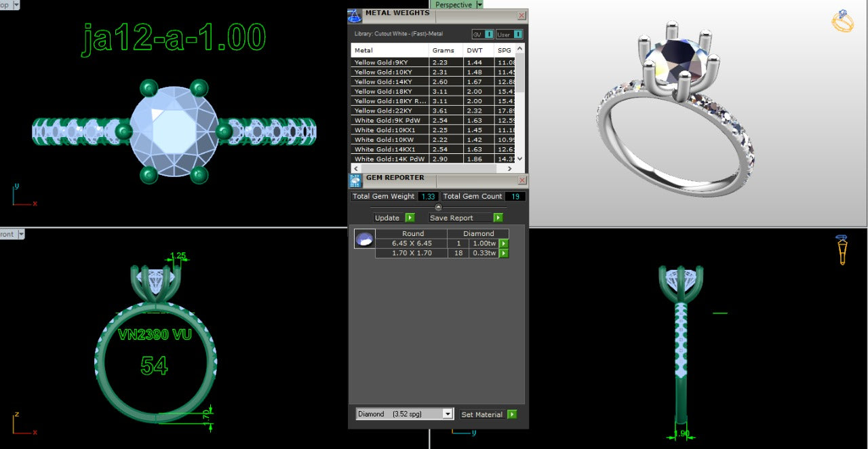Close the Metal Weights panel

(x=521, y=16)
